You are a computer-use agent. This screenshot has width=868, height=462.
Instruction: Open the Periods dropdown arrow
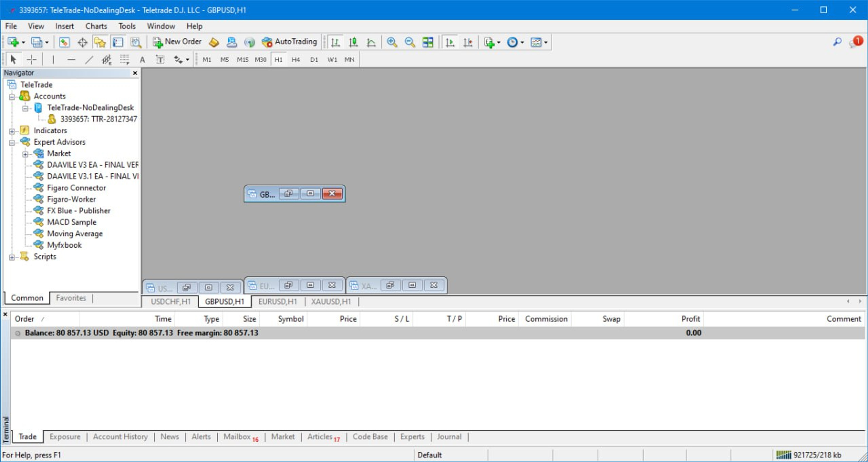point(522,42)
